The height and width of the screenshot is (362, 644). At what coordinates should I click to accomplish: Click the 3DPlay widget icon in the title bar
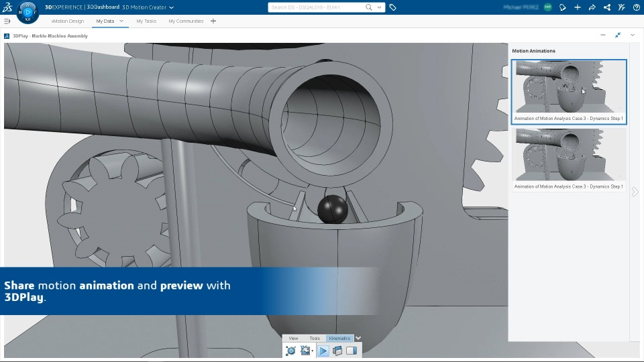(7, 36)
